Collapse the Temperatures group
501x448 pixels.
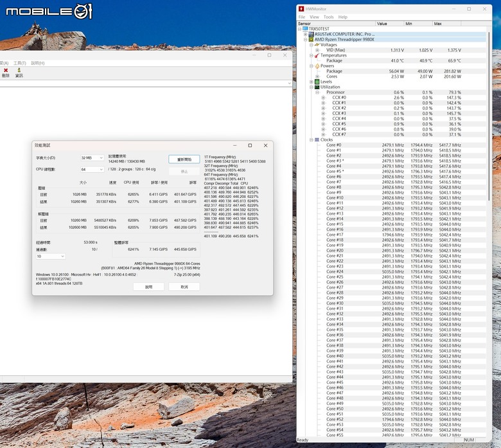(x=312, y=55)
